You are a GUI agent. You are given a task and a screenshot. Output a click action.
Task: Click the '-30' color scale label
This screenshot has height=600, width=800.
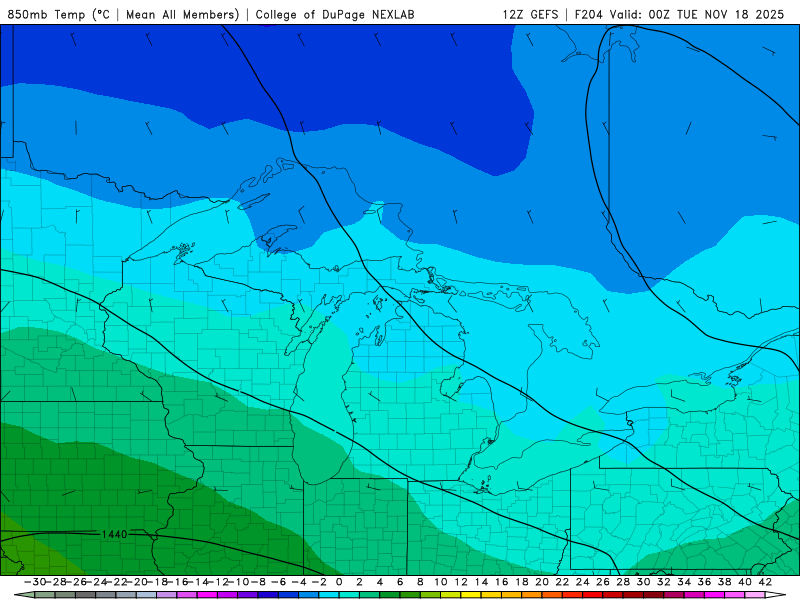[x=35, y=582]
